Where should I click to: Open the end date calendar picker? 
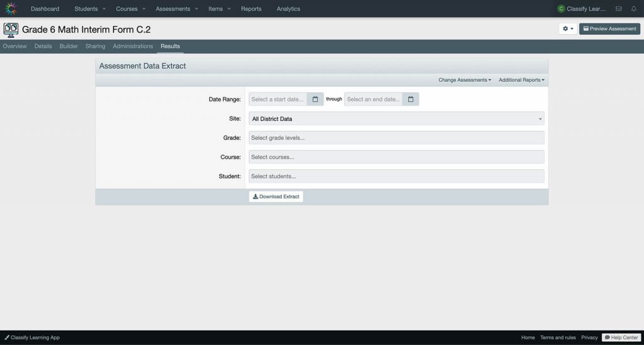tap(410, 99)
